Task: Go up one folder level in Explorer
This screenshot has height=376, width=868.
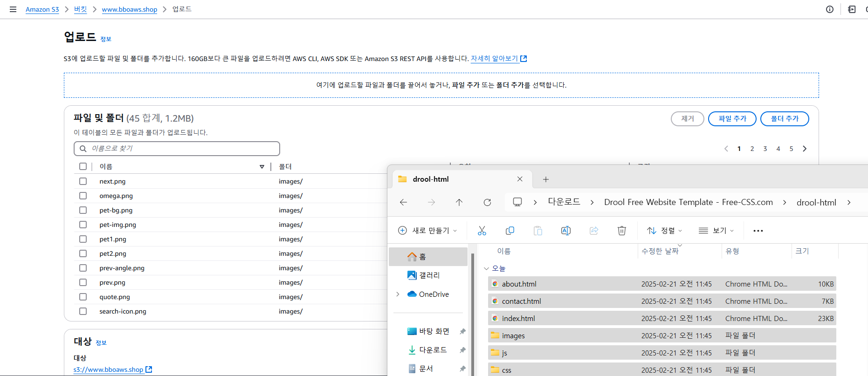Action: 459,202
